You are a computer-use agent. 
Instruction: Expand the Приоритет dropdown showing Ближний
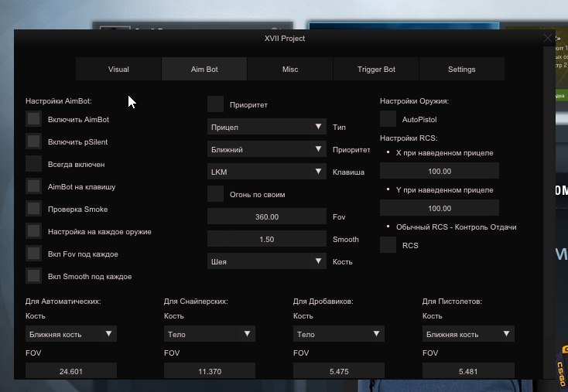coord(267,149)
